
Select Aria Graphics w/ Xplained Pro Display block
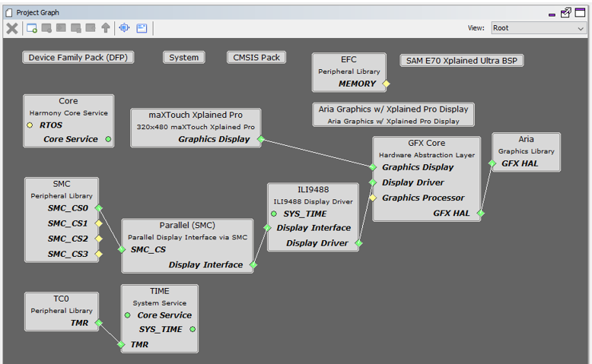coord(393,115)
